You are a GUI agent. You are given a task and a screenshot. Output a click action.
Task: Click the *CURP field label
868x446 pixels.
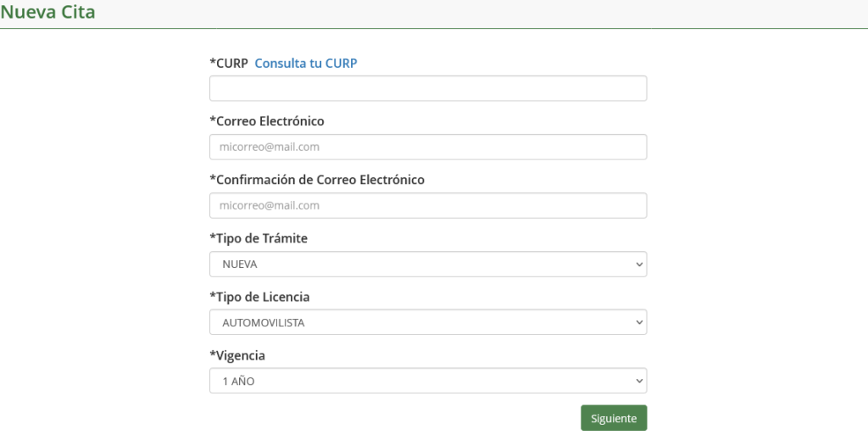coord(229,63)
